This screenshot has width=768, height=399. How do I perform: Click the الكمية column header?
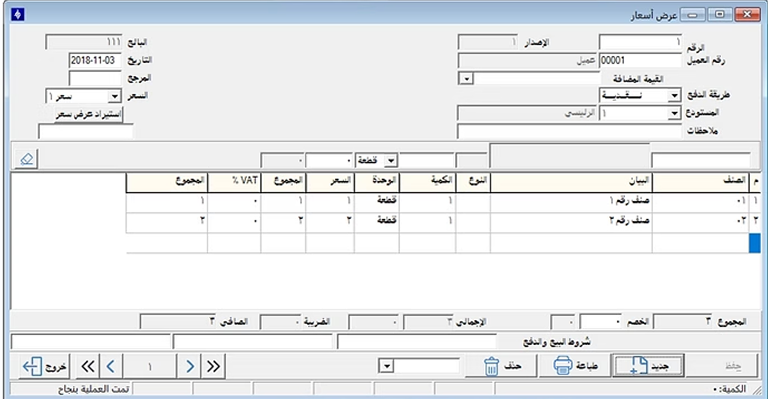427,181
